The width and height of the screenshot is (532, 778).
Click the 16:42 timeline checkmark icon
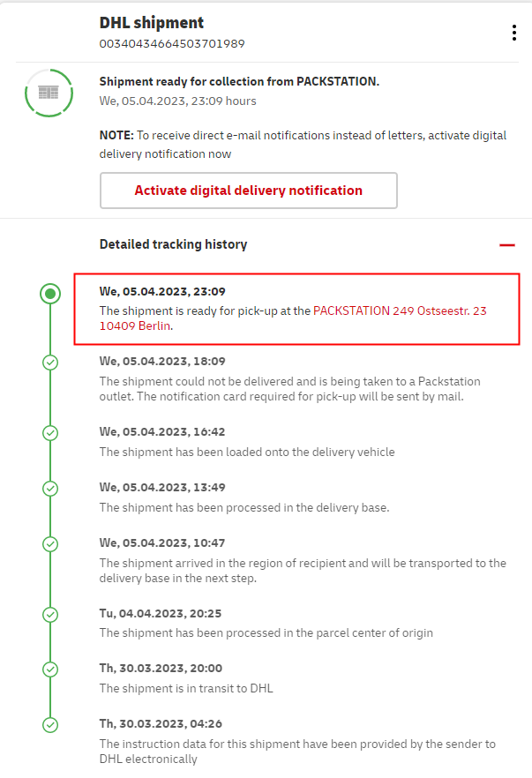(x=50, y=432)
